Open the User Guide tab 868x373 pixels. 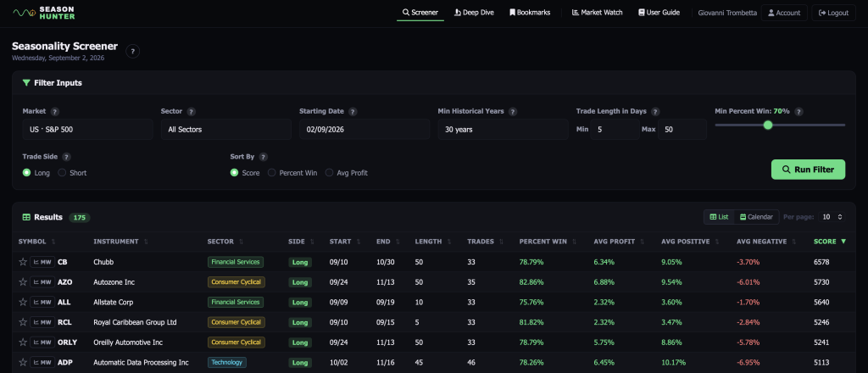(659, 13)
